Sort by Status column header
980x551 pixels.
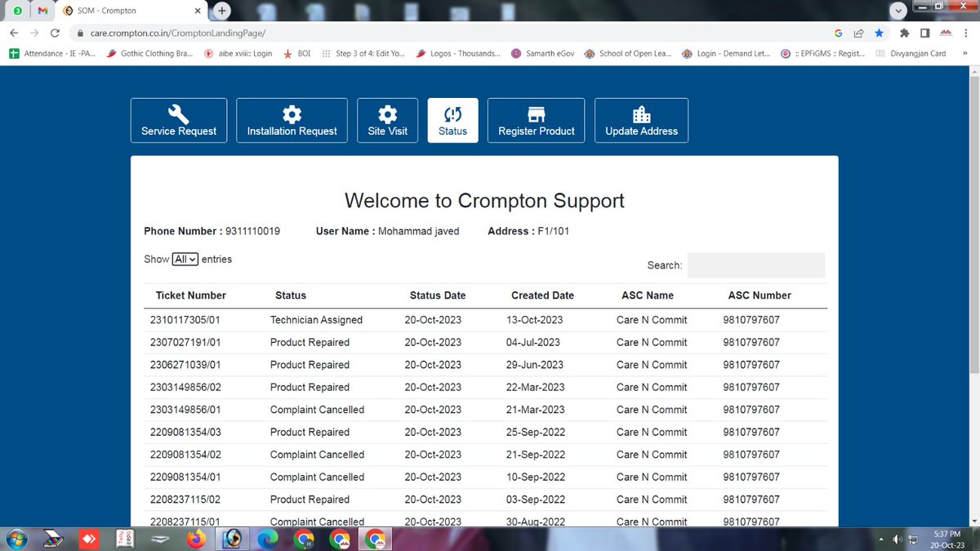(x=291, y=295)
